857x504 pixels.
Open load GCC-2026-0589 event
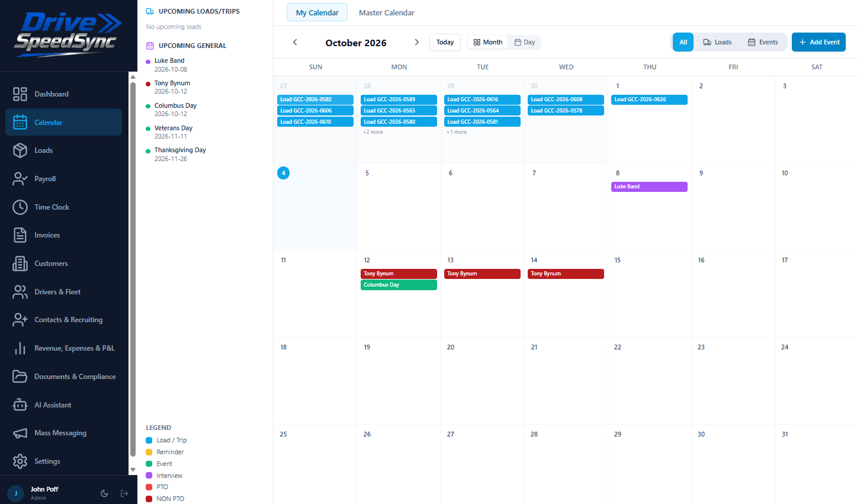tap(399, 99)
